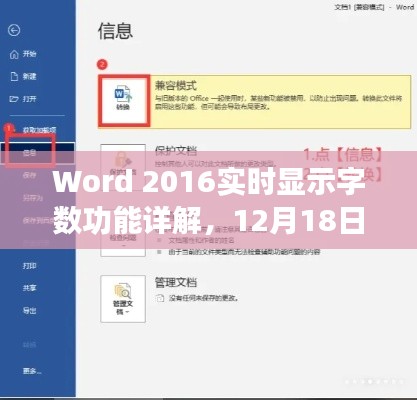Click the back arrow in the sidebar
This screenshot has width=417, height=400.
pos(14,31)
